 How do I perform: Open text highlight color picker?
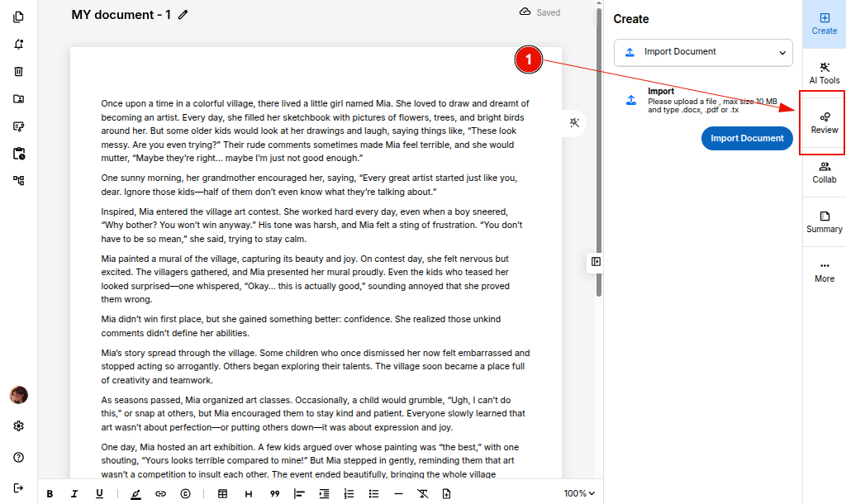pyautogui.click(x=135, y=493)
